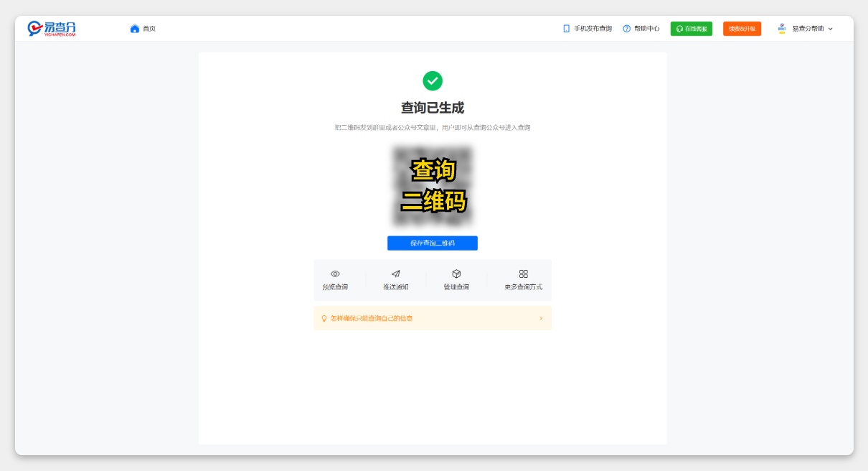Click the chevron next to 易查分帮助
Screen dimensions: 868x471
[x=830, y=29]
